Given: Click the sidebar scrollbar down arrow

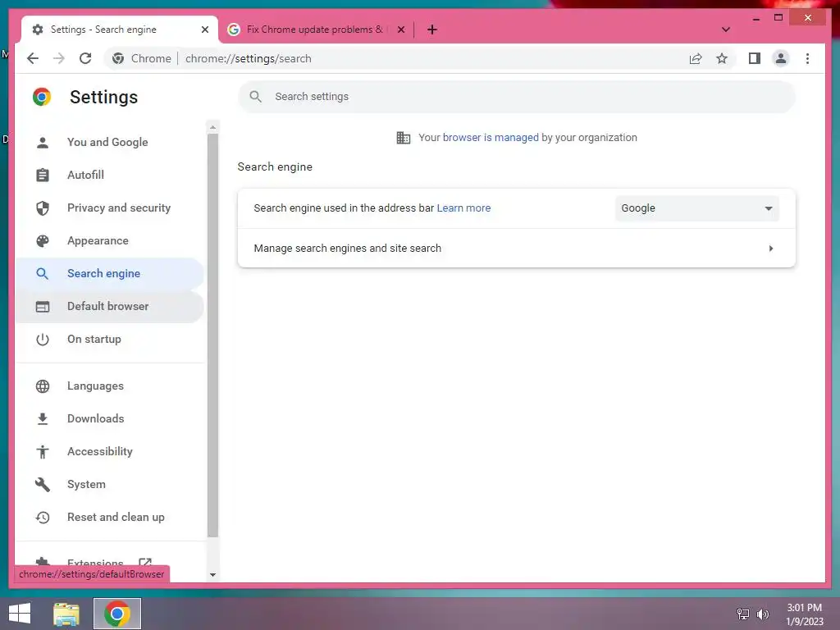Looking at the screenshot, I should tap(212, 575).
